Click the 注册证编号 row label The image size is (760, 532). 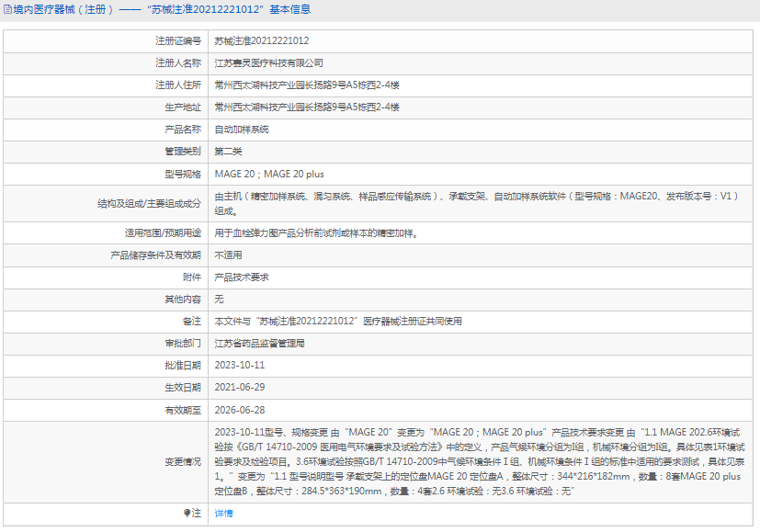tap(178, 40)
